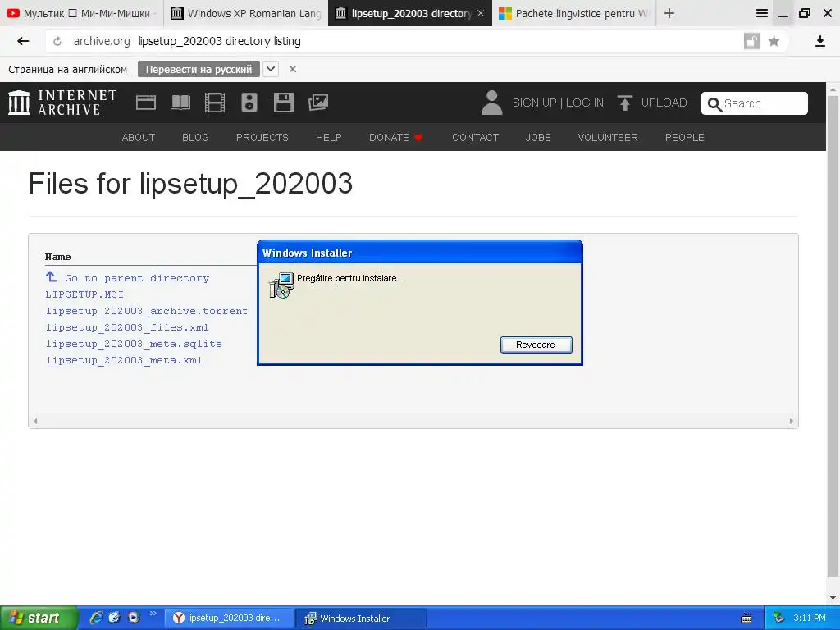Expand quick launch overflow chevron
Image resolution: width=840 pixels, height=630 pixels.
[153, 614]
